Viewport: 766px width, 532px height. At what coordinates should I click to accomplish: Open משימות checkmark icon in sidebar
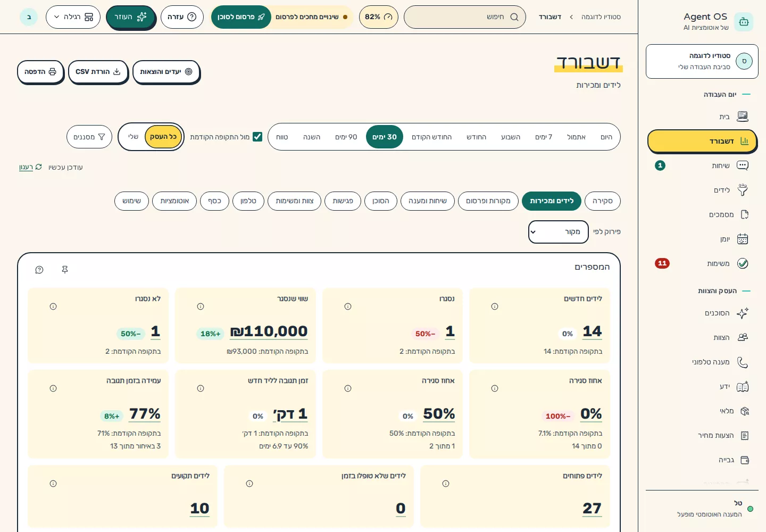743,263
